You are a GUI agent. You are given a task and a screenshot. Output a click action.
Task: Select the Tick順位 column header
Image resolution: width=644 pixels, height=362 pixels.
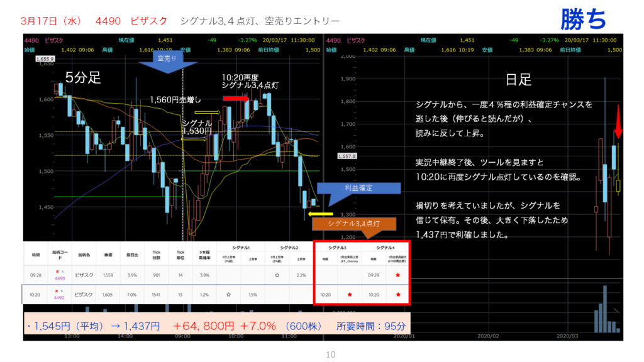coord(180,255)
